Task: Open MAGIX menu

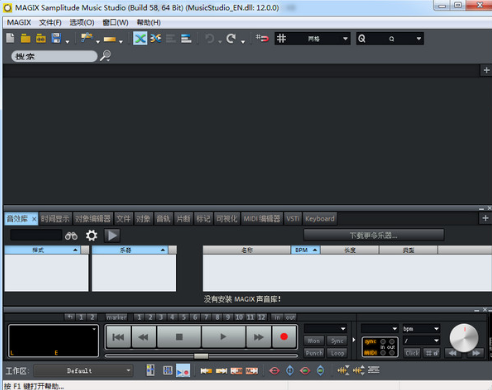Action: [19, 22]
